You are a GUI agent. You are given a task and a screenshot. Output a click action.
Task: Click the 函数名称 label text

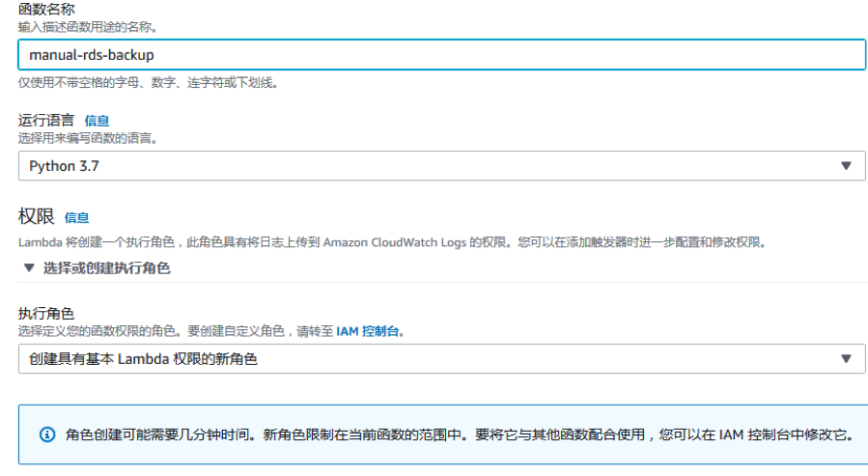(x=46, y=9)
